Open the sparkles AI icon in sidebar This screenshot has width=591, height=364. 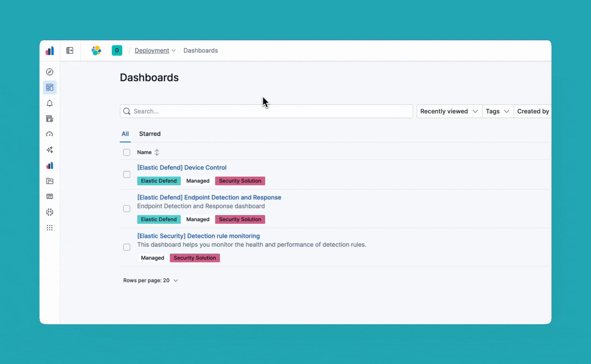50,150
